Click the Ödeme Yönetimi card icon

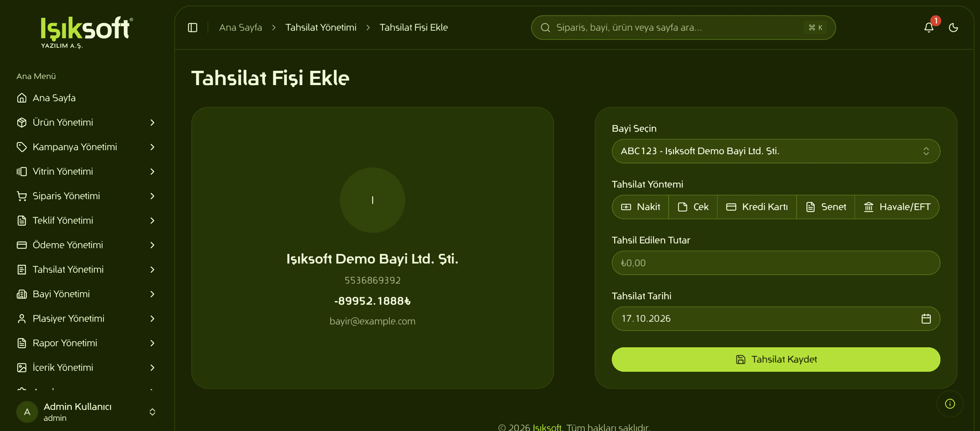coord(22,245)
